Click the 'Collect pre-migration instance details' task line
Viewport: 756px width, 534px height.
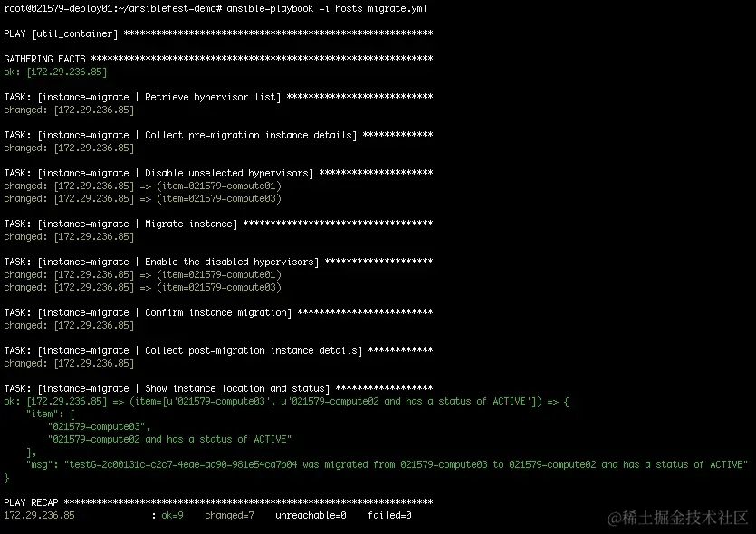[x=218, y=136]
